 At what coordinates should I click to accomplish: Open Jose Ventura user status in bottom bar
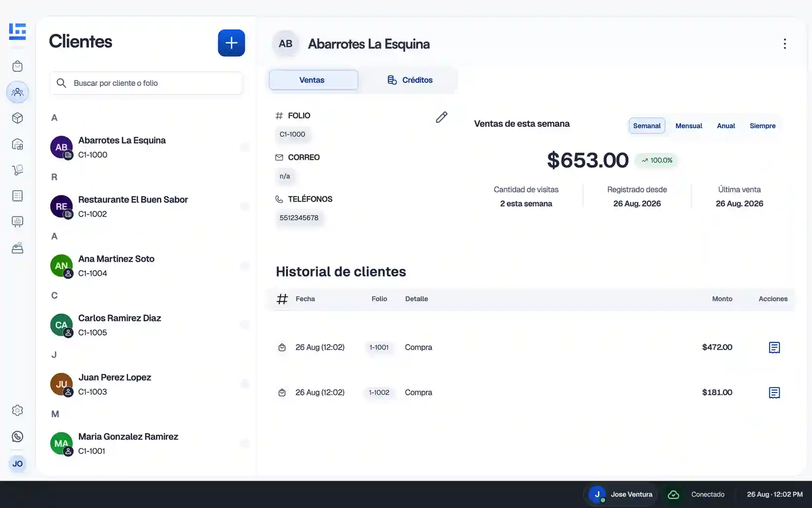tap(621, 494)
